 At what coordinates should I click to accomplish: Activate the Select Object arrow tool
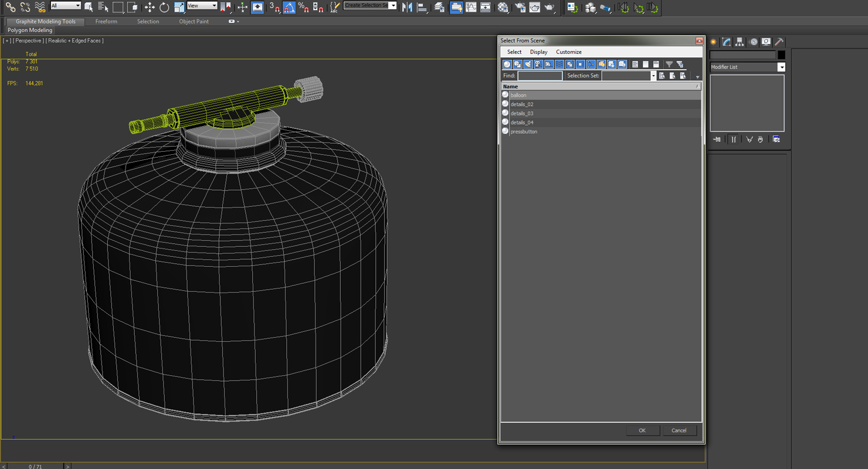(89, 7)
